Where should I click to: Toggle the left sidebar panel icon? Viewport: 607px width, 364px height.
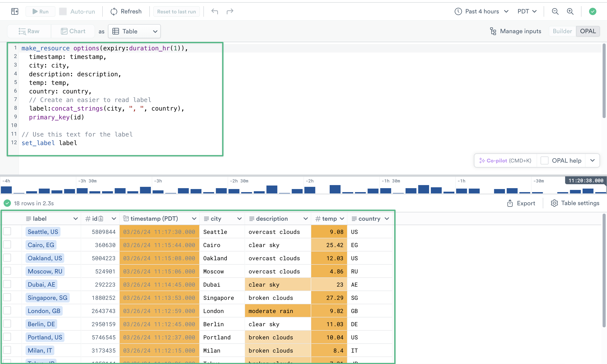(15, 11)
